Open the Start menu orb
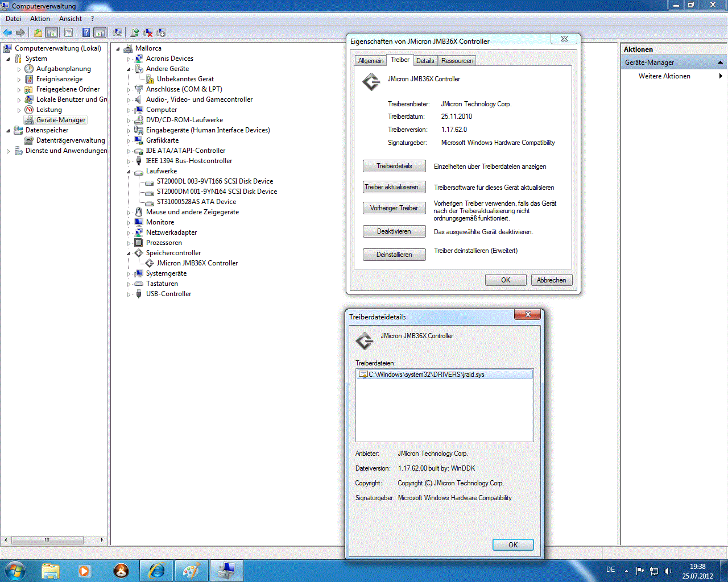This screenshot has height=582, width=728. point(14,571)
